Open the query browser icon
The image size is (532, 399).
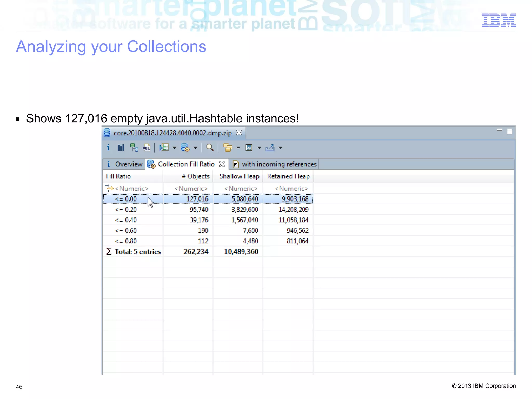point(185,148)
